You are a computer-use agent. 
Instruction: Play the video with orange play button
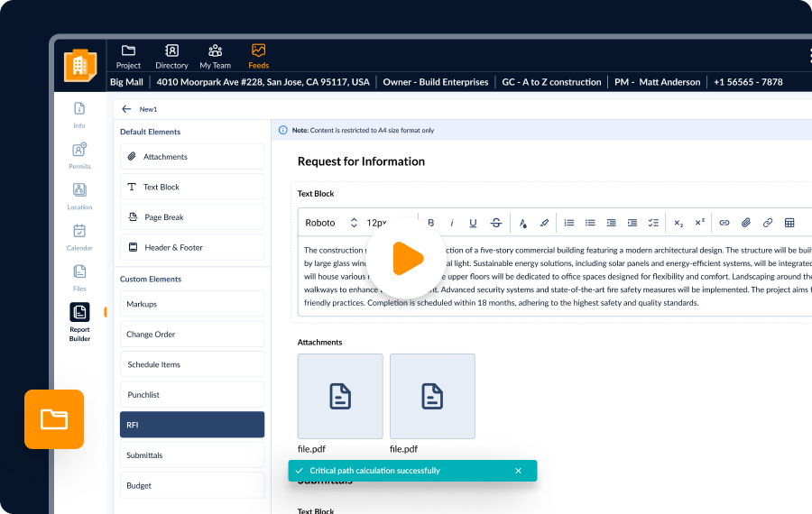pos(407,258)
